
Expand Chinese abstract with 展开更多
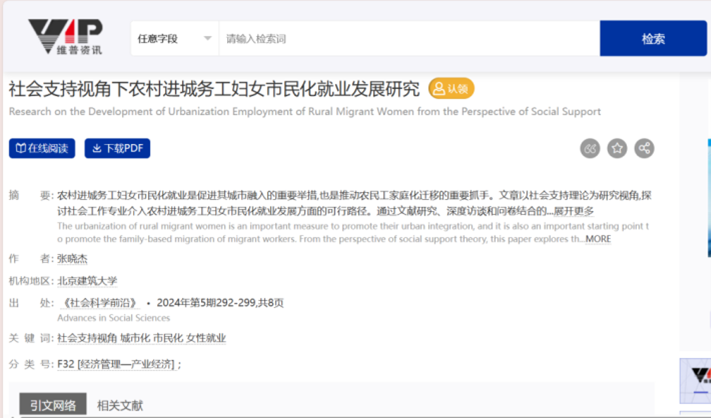point(573,211)
